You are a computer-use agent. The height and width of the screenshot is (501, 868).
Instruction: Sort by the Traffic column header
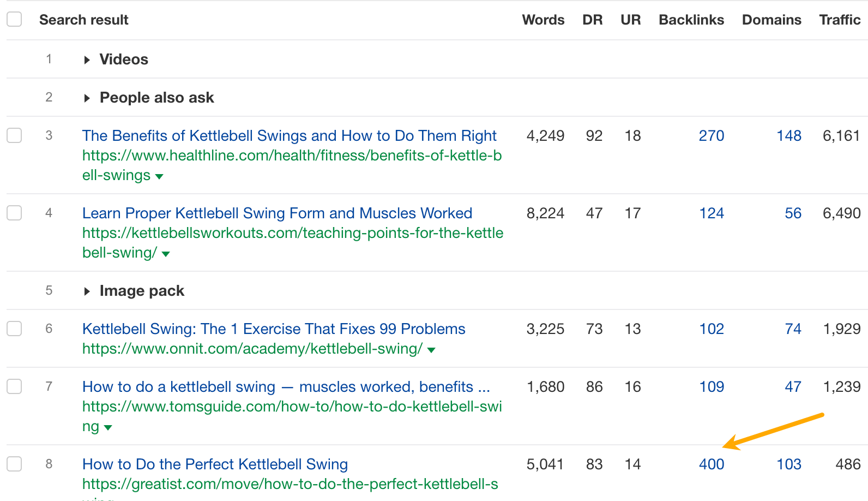pyautogui.click(x=840, y=20)
